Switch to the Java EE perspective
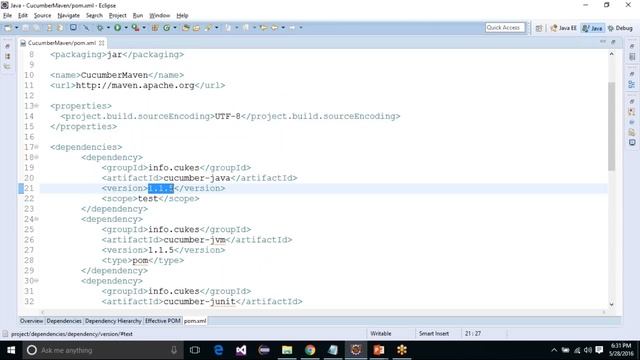This screenshot has width=640, height=360. [x=563, y=28]
